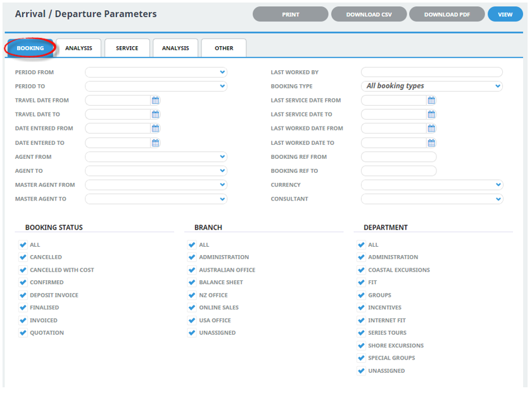Open the Period From dropdown
This screenshot has width=532, height=393.
156,72
